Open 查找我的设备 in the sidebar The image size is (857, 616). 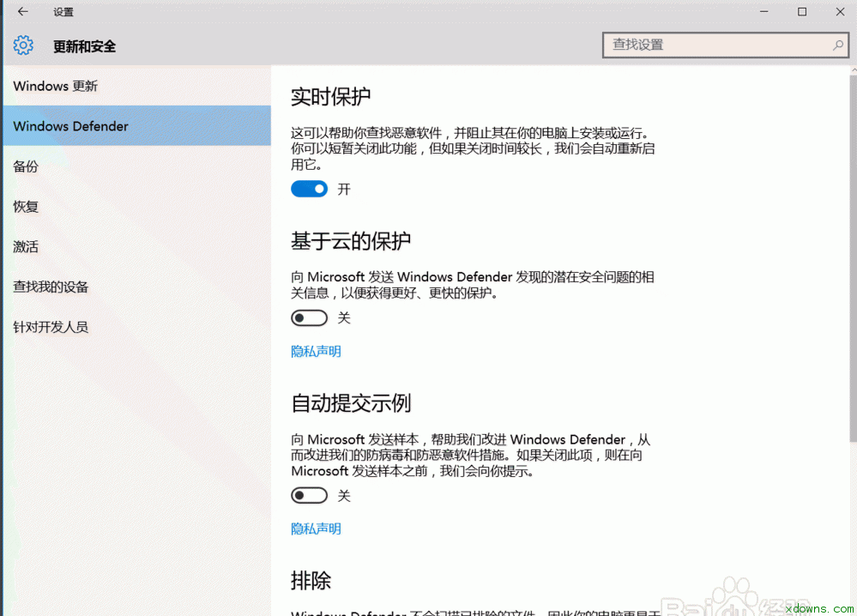point(136,287)
